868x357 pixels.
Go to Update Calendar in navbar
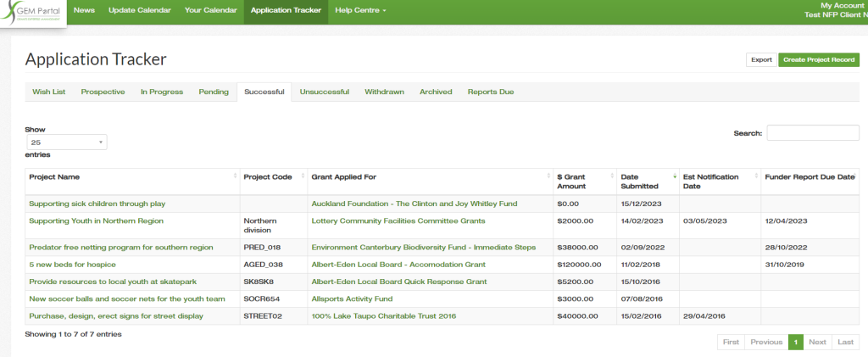(140, 10)
